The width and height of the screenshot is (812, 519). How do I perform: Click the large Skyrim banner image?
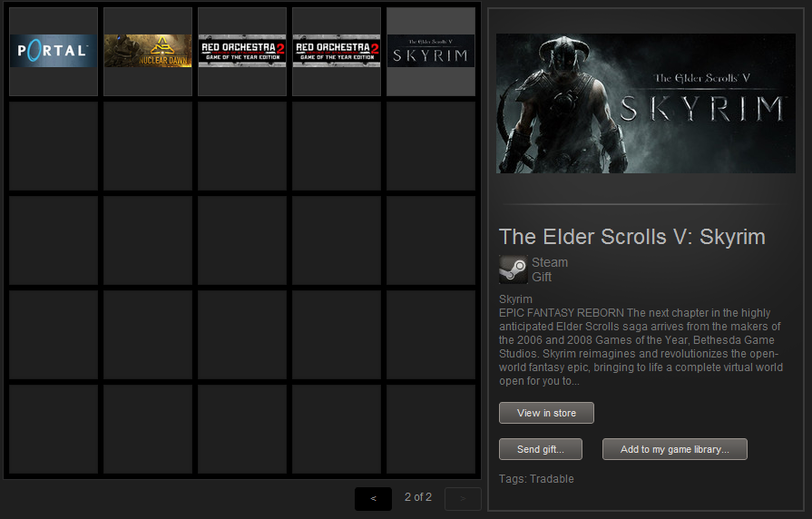tap(646, 103)
